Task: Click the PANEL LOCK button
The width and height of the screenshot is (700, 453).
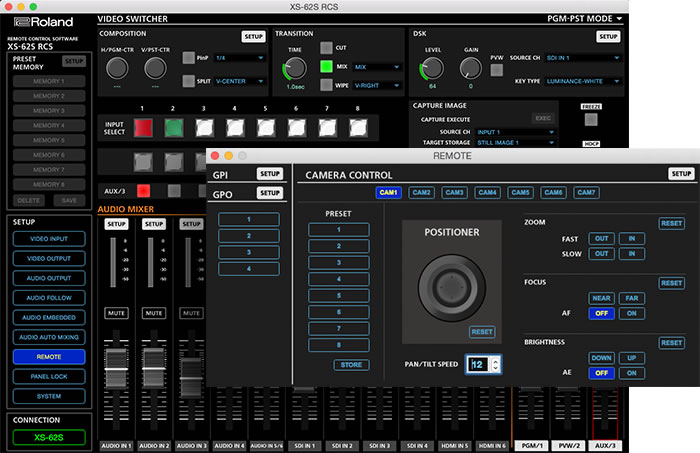Action: (x=49, y=376)
